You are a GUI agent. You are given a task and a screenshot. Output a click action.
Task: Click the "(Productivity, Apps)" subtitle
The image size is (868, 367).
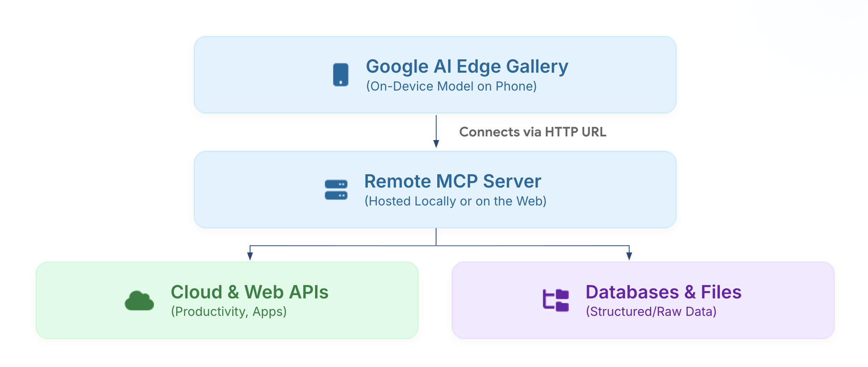tap(229, 312)
